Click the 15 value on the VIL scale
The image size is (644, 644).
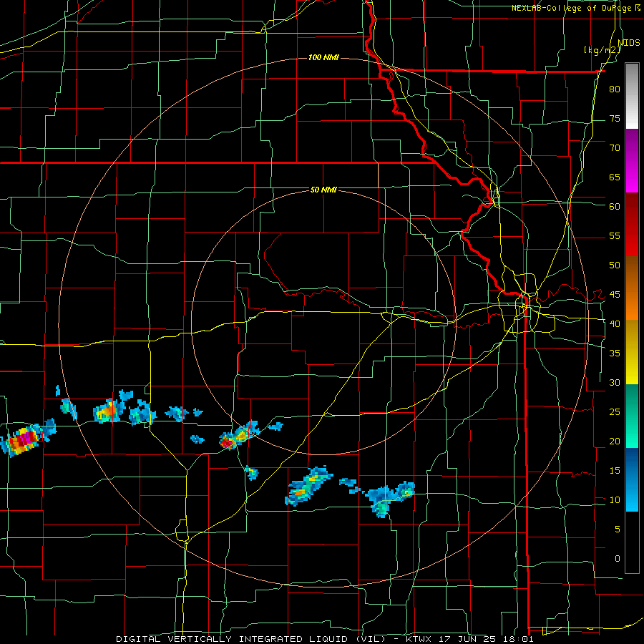pyautogui.click(x=615, y=471)
